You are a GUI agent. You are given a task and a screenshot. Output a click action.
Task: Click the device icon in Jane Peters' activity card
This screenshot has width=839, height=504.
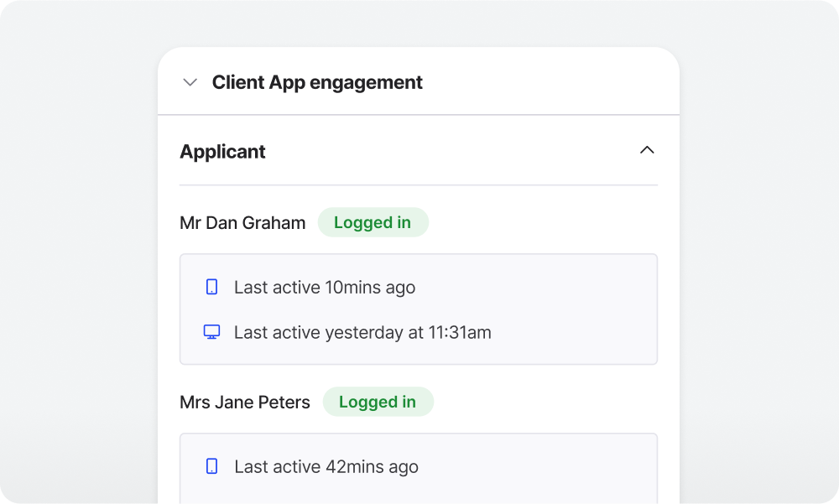click(x=211, y=466)
